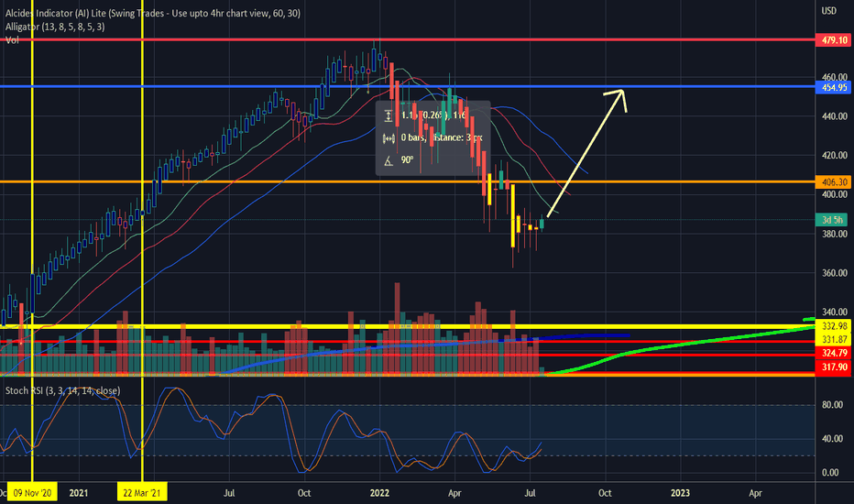This screenshot has width=854, height=504.
Task: Click the 2022 label on time axis
Action: pyautogui.click(x=379, y=493)
